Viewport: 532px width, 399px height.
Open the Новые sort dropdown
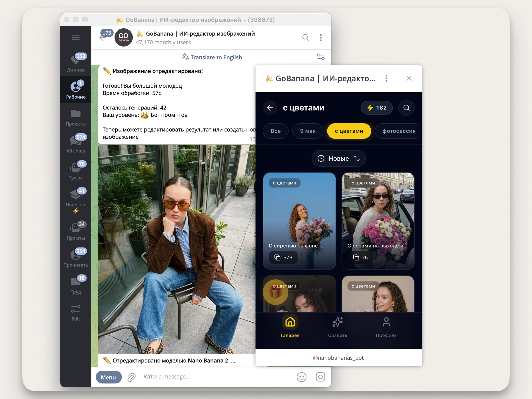(339, 158)
